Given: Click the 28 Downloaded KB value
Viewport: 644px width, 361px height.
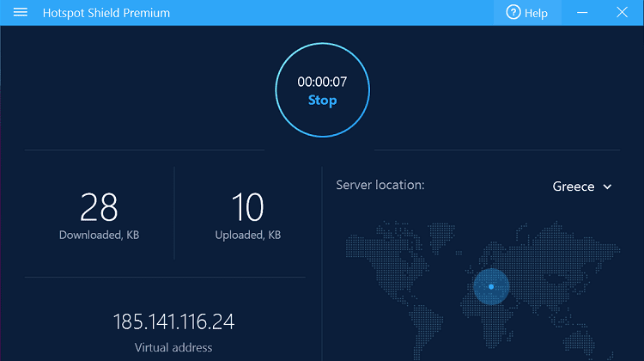Looking at the screenshot, I should pyautogui.click(x=99, y=207).
